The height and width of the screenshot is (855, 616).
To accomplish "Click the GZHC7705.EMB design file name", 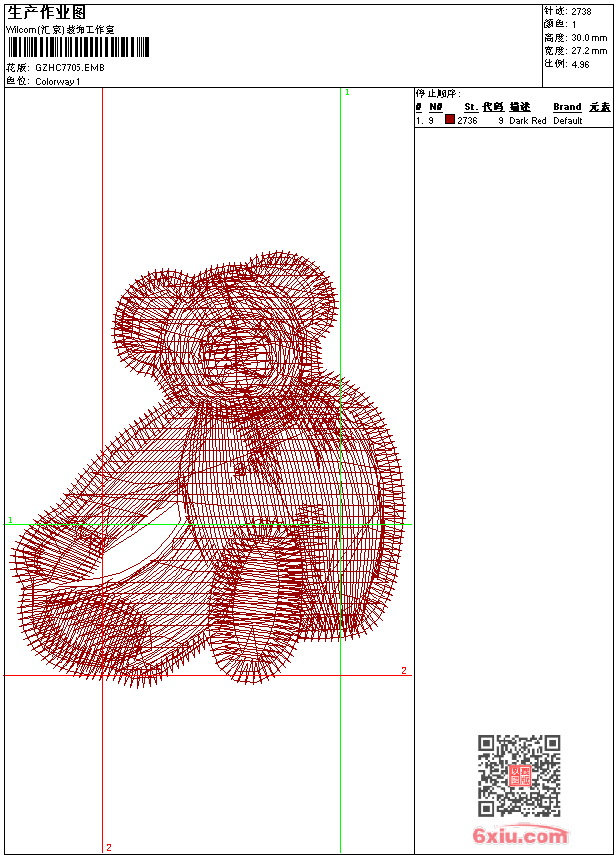I will (x=70, y=67).
